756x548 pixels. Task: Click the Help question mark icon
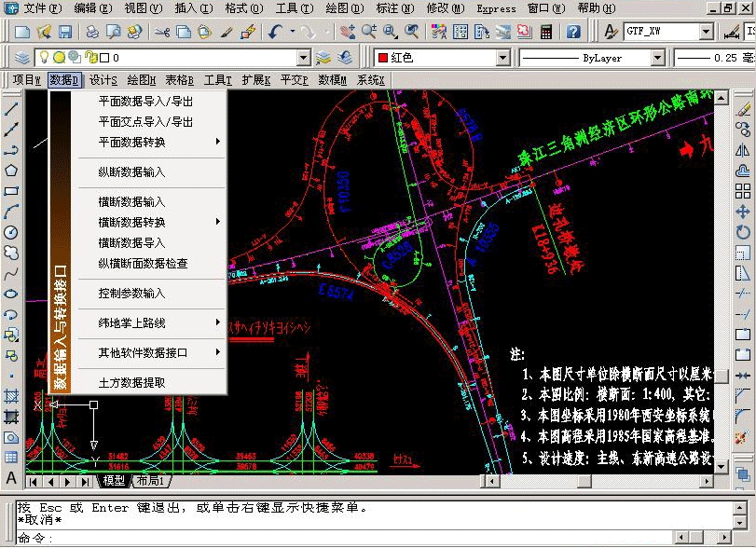click(x=572, y=32)
